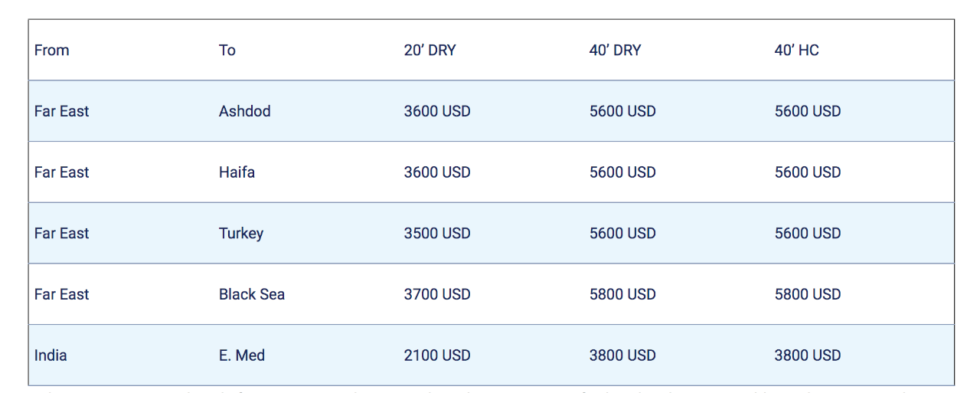Viewport: 980px width, 393px height.
Task: Select the 3700 USD Black Sea rate
Action: 437,294
